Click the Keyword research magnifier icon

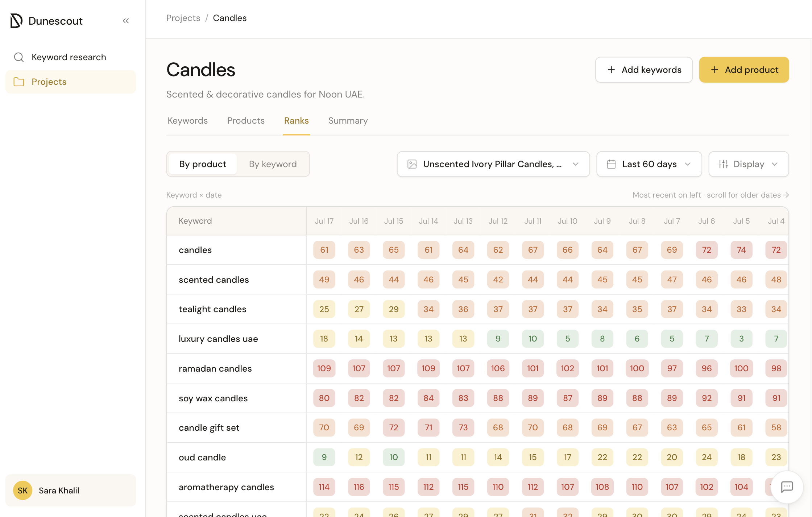click(19, 57)
